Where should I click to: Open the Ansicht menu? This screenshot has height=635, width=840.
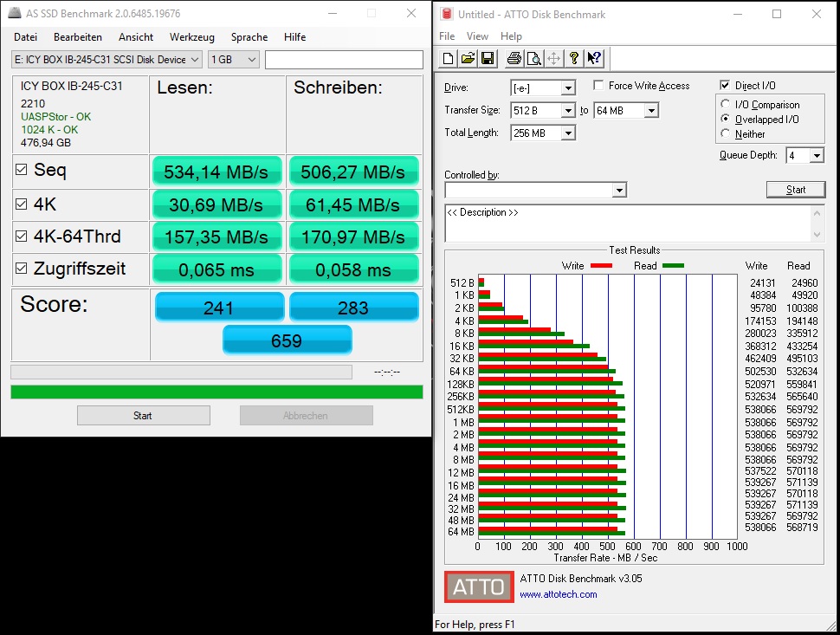[x=136, y=37]
